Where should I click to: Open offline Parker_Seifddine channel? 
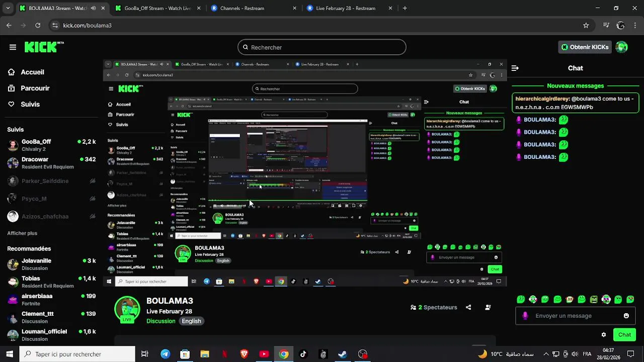[x=51, y=181]
